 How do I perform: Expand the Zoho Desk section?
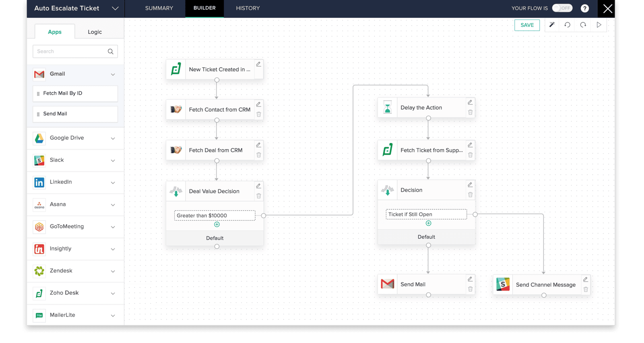113,294
